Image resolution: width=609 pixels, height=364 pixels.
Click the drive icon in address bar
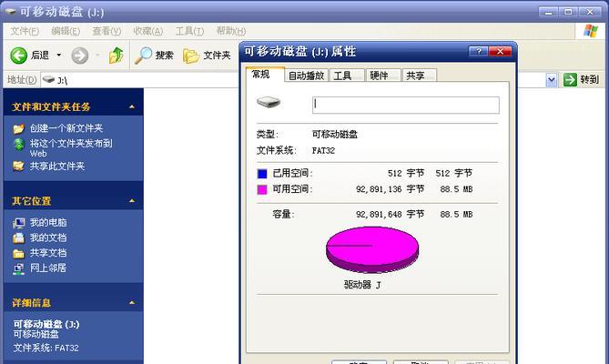pyautogui.click(x=48, y=79)
